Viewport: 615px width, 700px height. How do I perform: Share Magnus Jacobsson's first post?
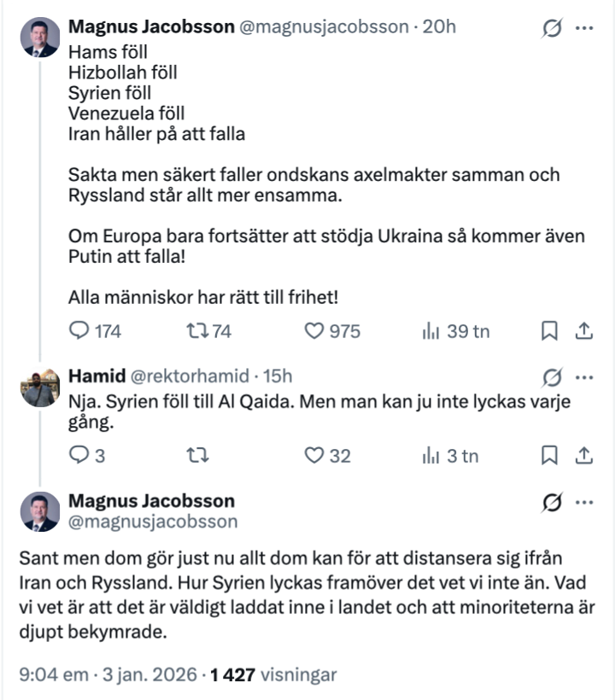click(x=585, y=331)
